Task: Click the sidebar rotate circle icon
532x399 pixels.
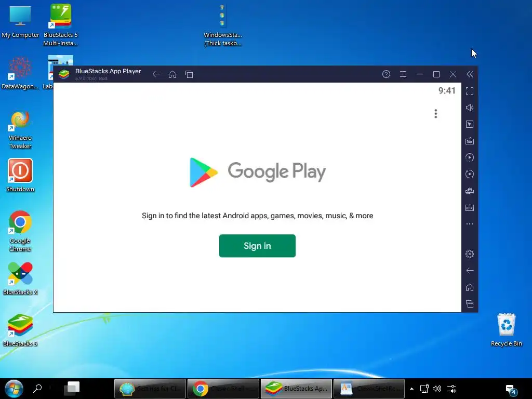Action: 470,174
